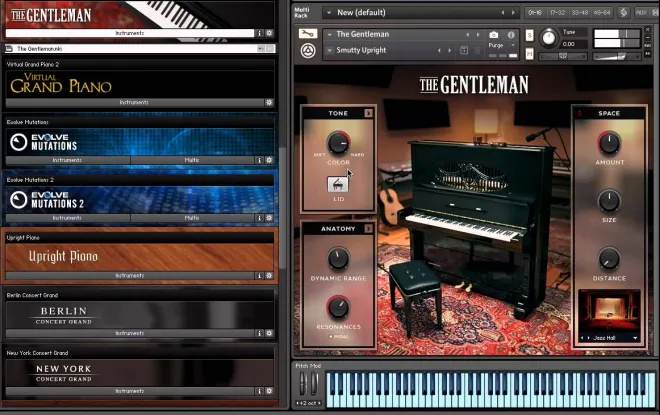This screenshot has width=660, height=415.
Task: Open the Smutty Upright snapshot dropdown
Action: 330,51
